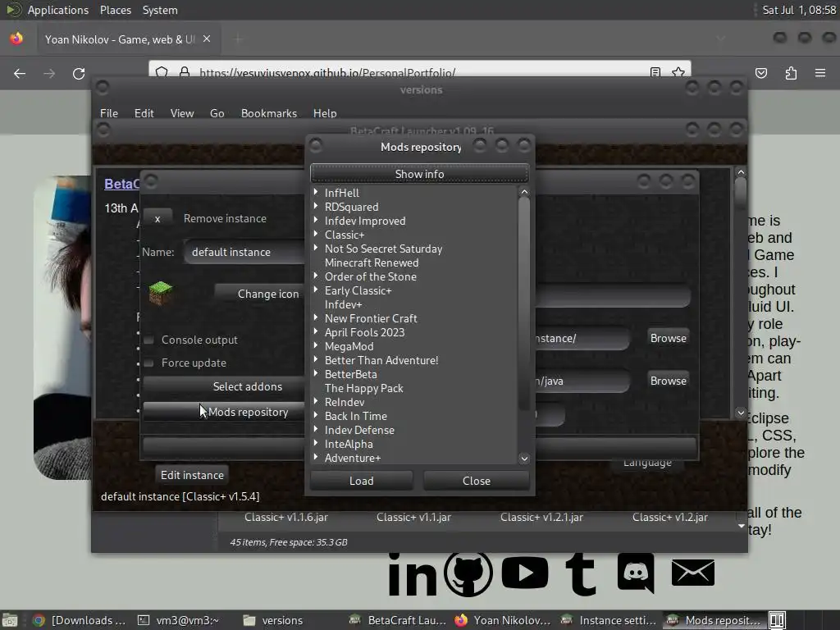840x630 pixels.
Task: Click the Edit instance button
Action: coord(192,475)
